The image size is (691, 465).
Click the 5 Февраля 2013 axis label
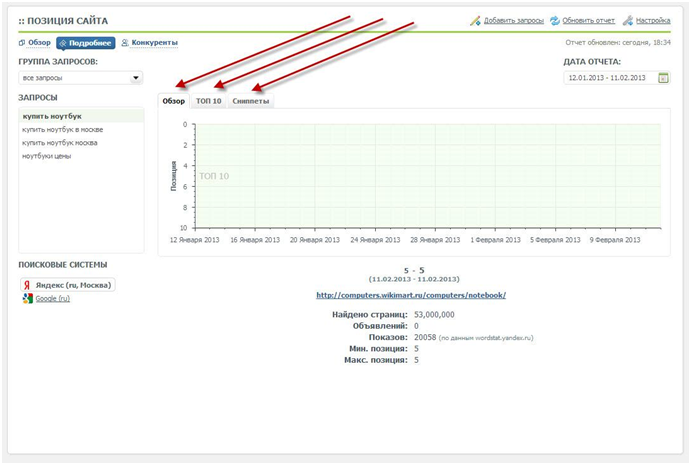555,240
